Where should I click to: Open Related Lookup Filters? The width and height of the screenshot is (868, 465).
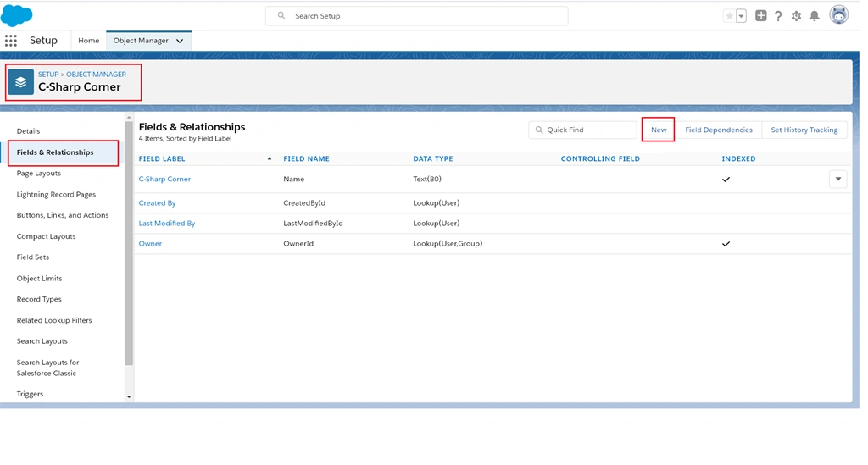(54, 320)
